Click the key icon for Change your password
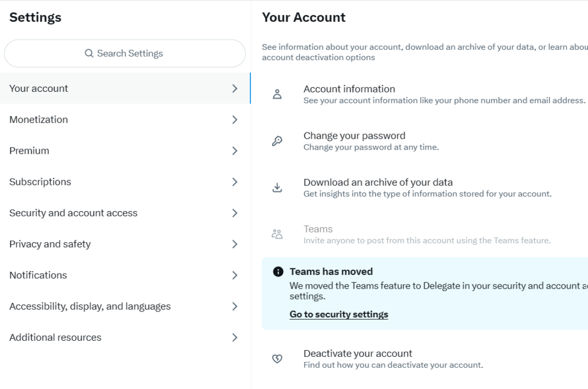The width and height of the screenshot is (588, 389). click(277, 141)
